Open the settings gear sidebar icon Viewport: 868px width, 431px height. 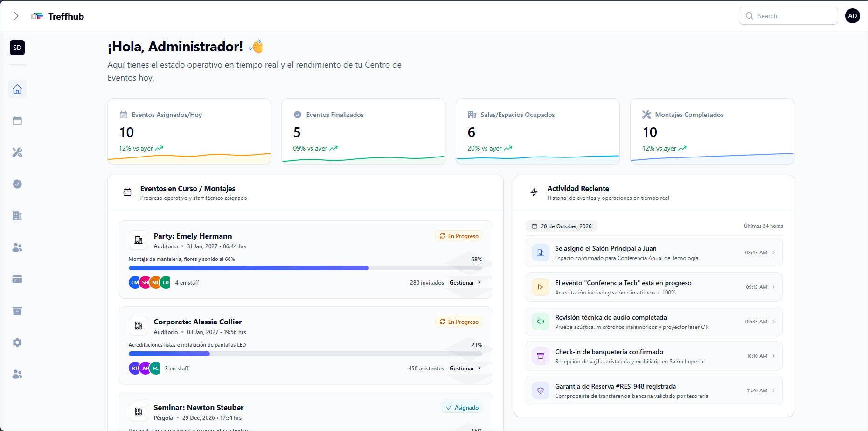(17, 342)
